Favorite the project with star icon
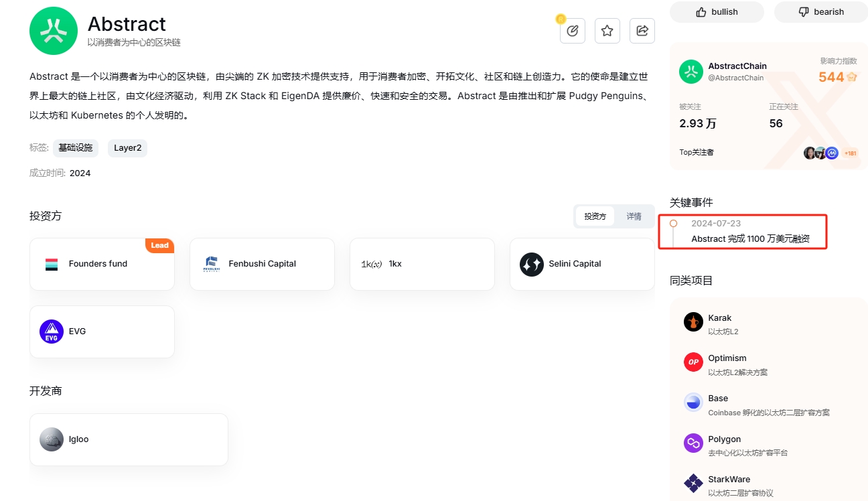 point(607,31)
